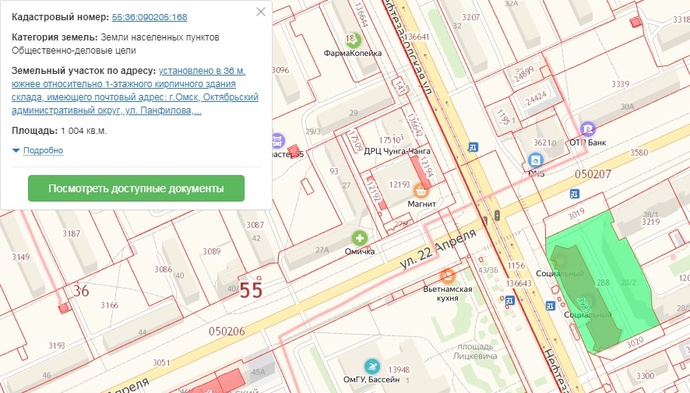
Task: Click parcel number 3087
Action: pyautogui.click(x=255, y=225)
